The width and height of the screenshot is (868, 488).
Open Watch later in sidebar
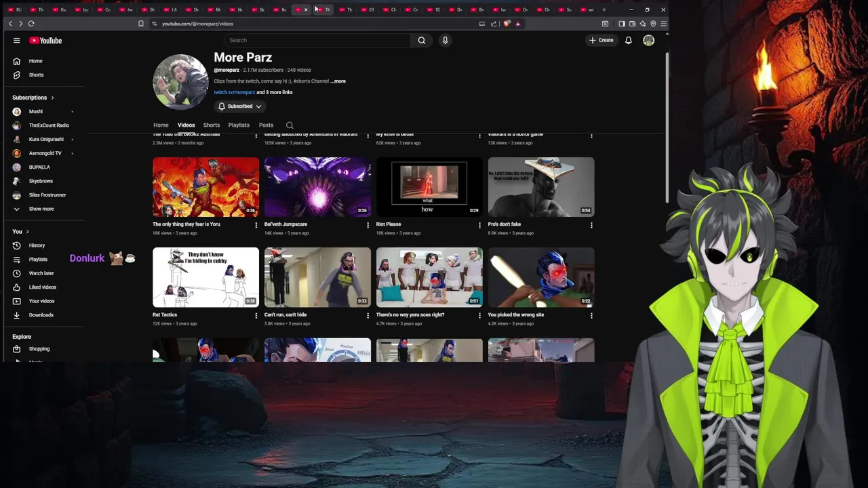(41, 273)
